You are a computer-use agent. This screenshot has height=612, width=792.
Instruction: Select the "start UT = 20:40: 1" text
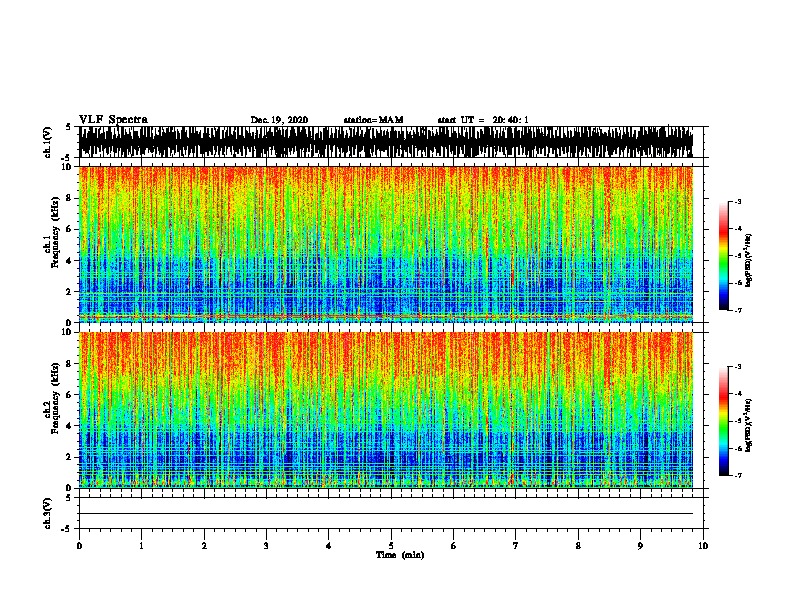coord(483,120)
